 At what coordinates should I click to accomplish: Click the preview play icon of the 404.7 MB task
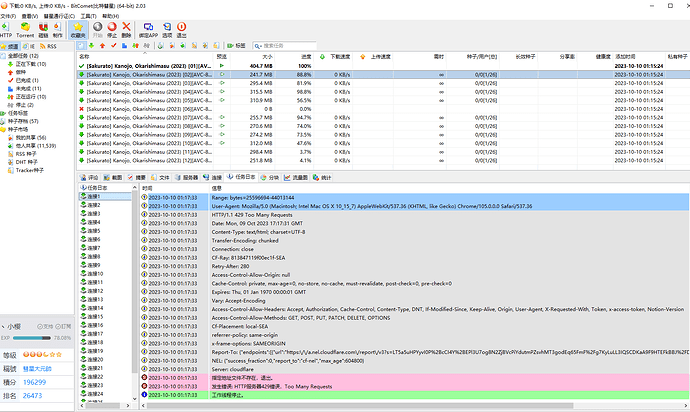[222, 66]
